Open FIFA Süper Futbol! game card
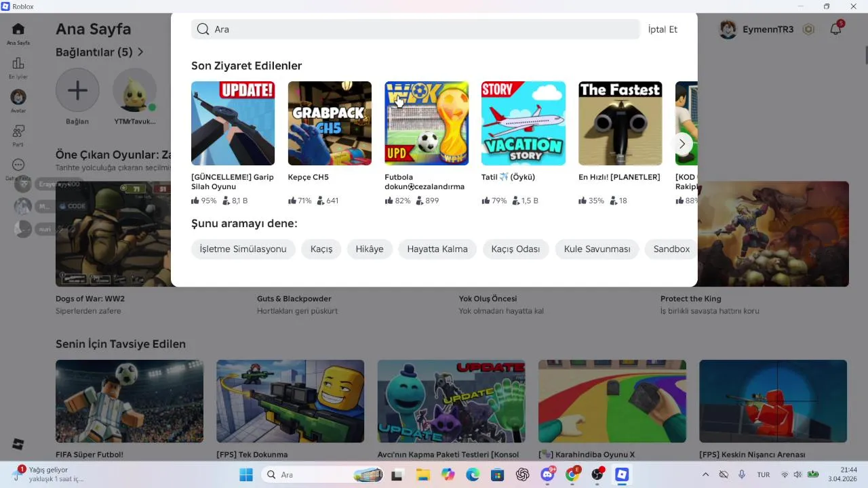Viewport: 868px width, 488px height. pos(130,401)
